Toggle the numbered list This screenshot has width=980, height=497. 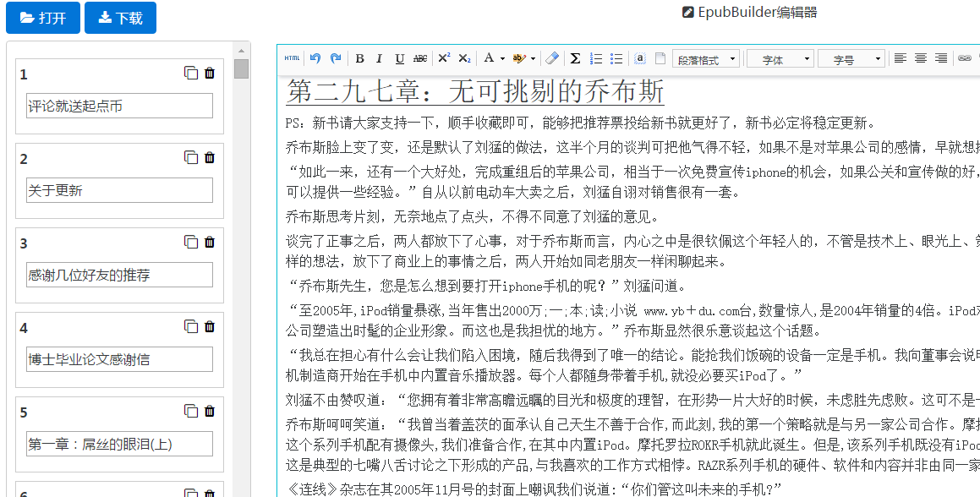click(594, 57)
